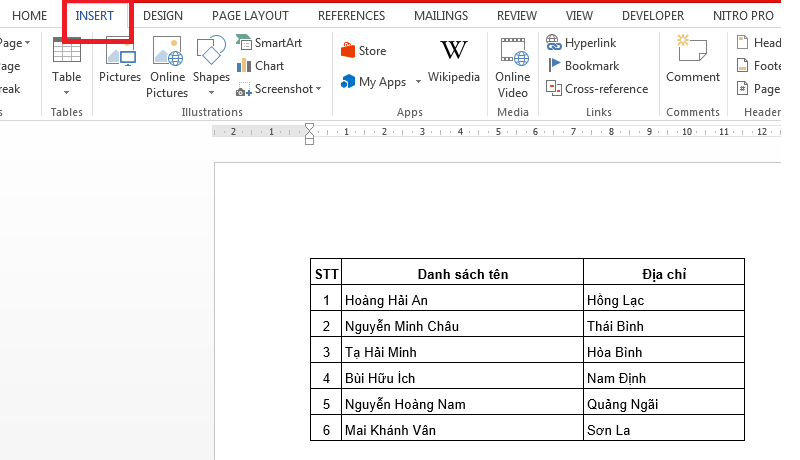
Task: Click the cell 'Bùi Hữu Ích'
Action: [x=462, y=376]
